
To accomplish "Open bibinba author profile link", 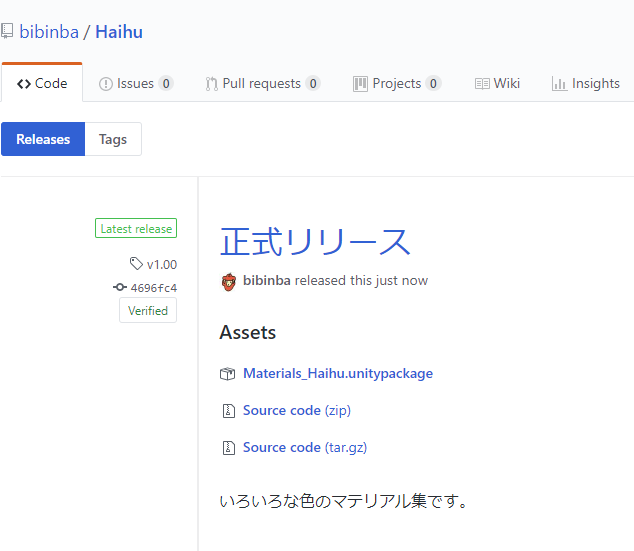I will pyautogui.click(x=266, y=280).
